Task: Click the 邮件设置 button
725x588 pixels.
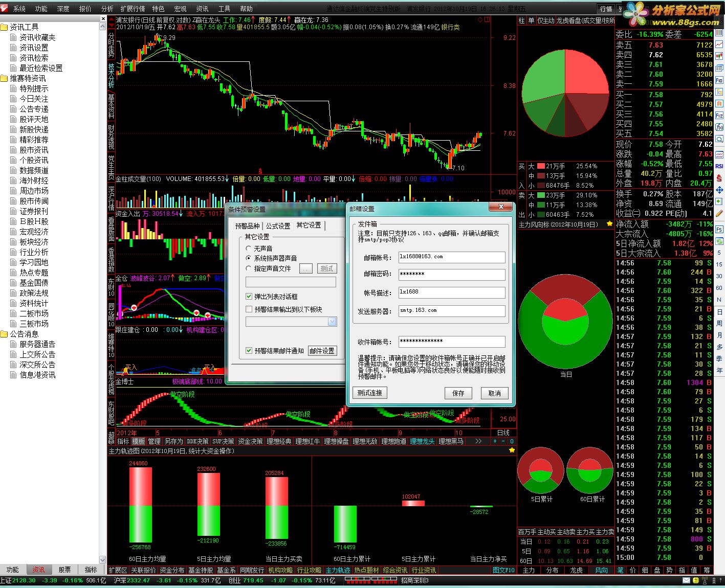Action: click(322, 351)
